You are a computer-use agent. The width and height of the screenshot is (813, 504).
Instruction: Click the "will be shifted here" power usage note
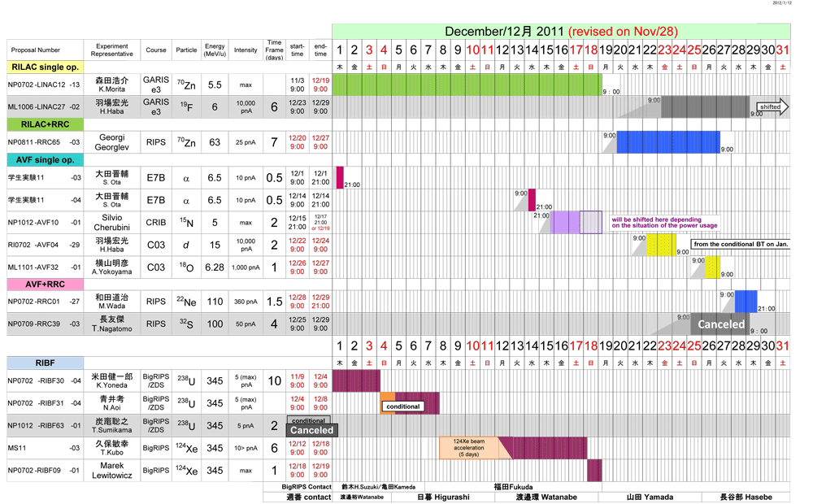point(665,223)
